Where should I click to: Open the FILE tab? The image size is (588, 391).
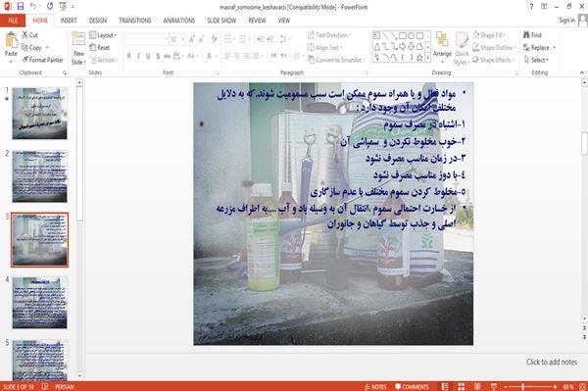(13, 21)
